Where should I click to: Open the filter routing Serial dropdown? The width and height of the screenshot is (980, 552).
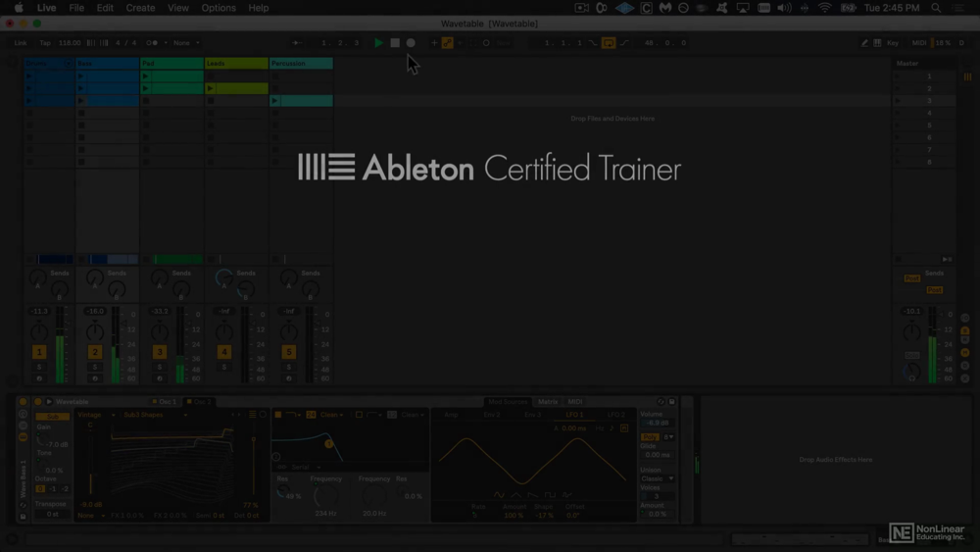click(305, 467)
